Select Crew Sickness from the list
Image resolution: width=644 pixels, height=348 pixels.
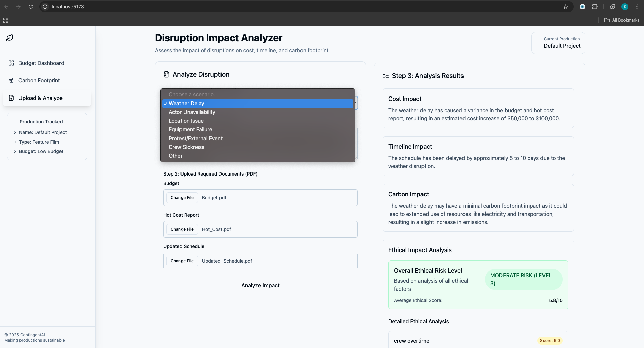click(x=258, y=147)
